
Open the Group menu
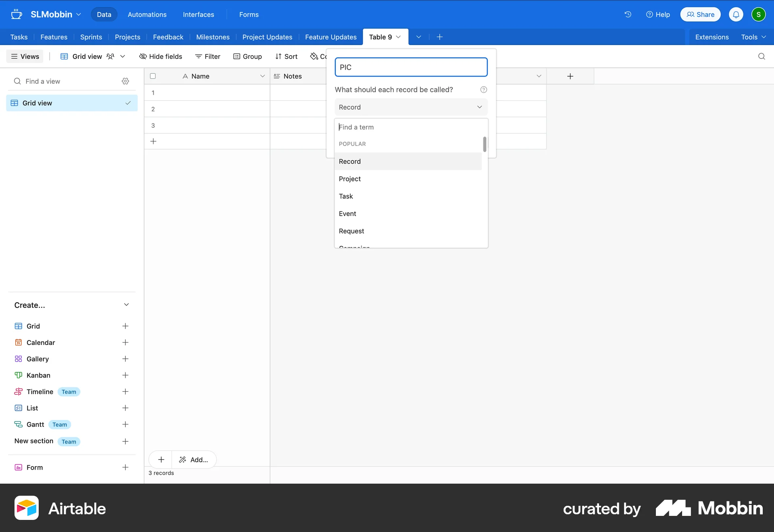(248, 56)
